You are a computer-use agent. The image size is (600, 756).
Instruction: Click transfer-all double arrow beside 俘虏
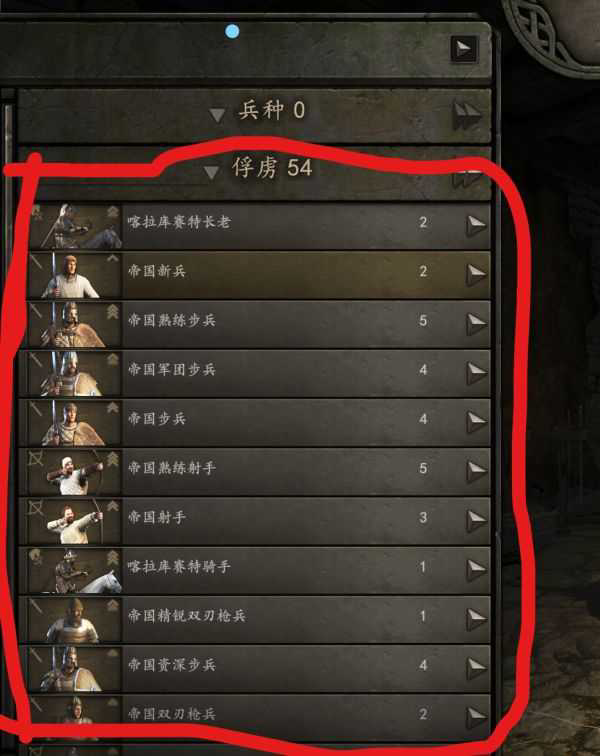click(467, 176)
